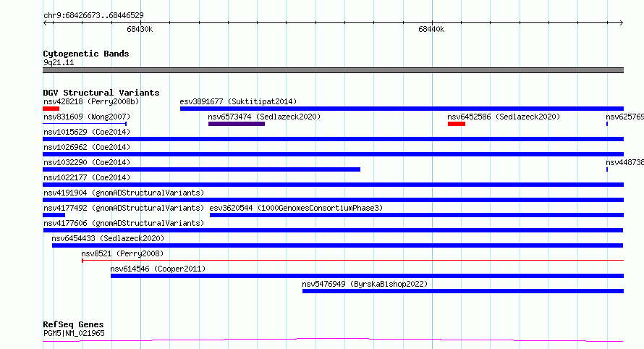This screenshot has height=349, width=644.
Task: Click esv3620544 (1000GenomesConsortiumPhase3) label
Action: [296, 208]
